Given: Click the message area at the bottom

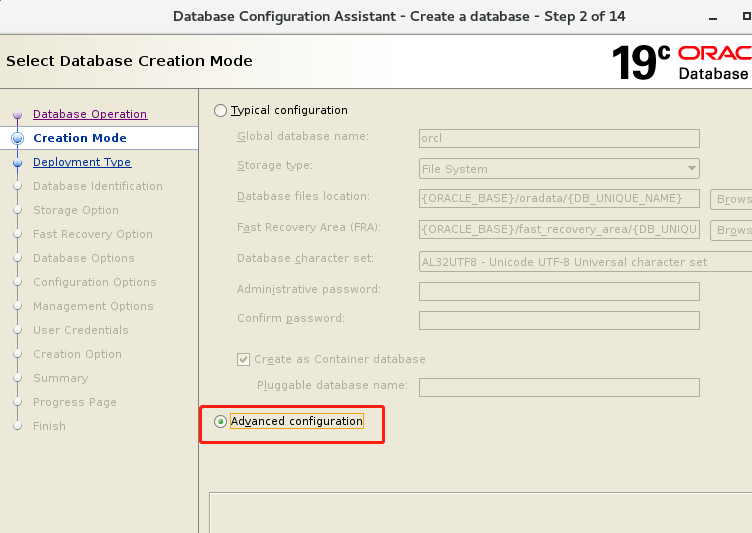Looking at the screenshot, I should point(481,512).
